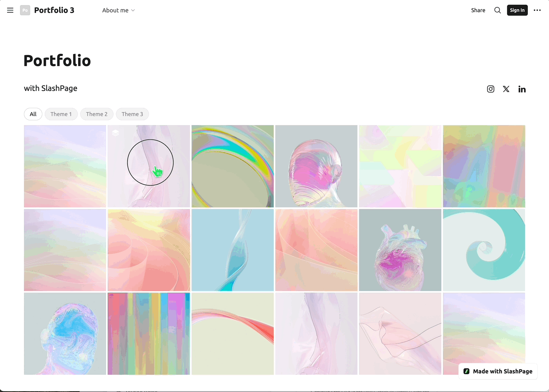Click the layers stack icon on thumbnail
This screenshot has height=392, width=549.
coord(115,133)
